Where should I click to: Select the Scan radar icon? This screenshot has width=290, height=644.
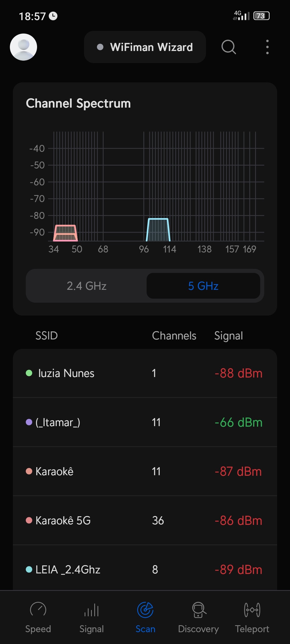[145, 610]
